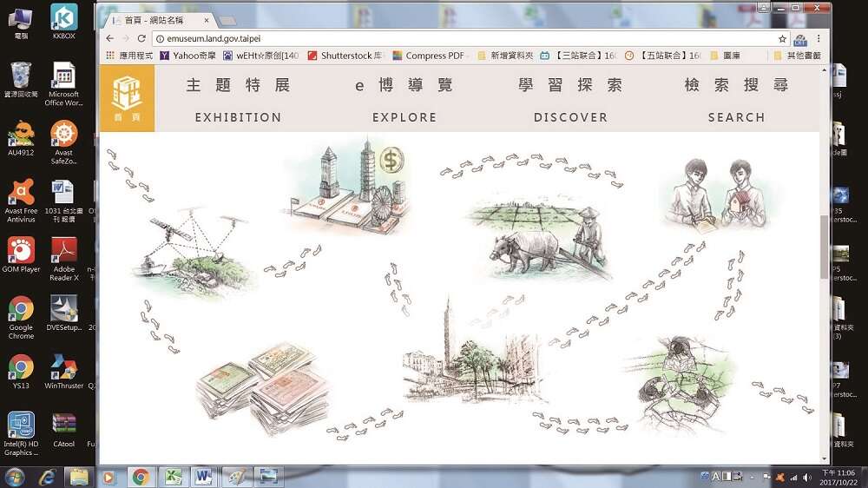Open the 圖庫 bookmark folder
This screenshot has width=868, height=488.
click(725, 56)
